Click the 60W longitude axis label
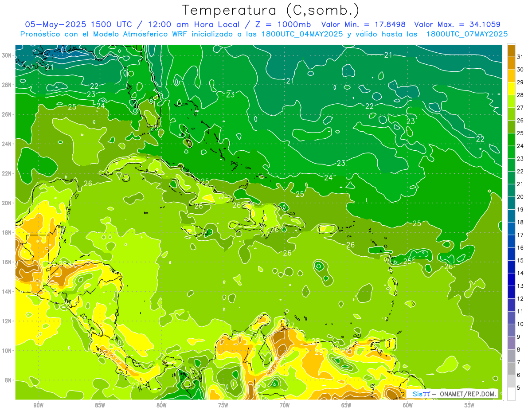The image size is (532, 411). point(408,405)
